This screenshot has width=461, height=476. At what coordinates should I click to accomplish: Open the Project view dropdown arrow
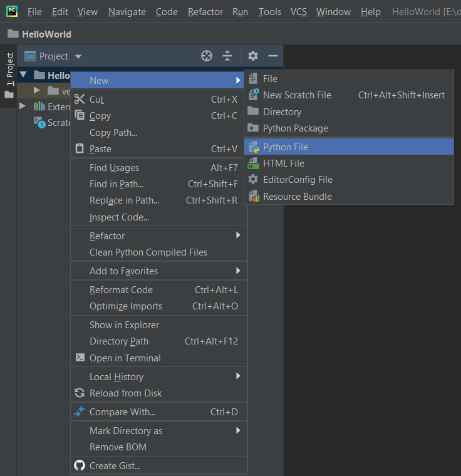click(x=78, y=56)
